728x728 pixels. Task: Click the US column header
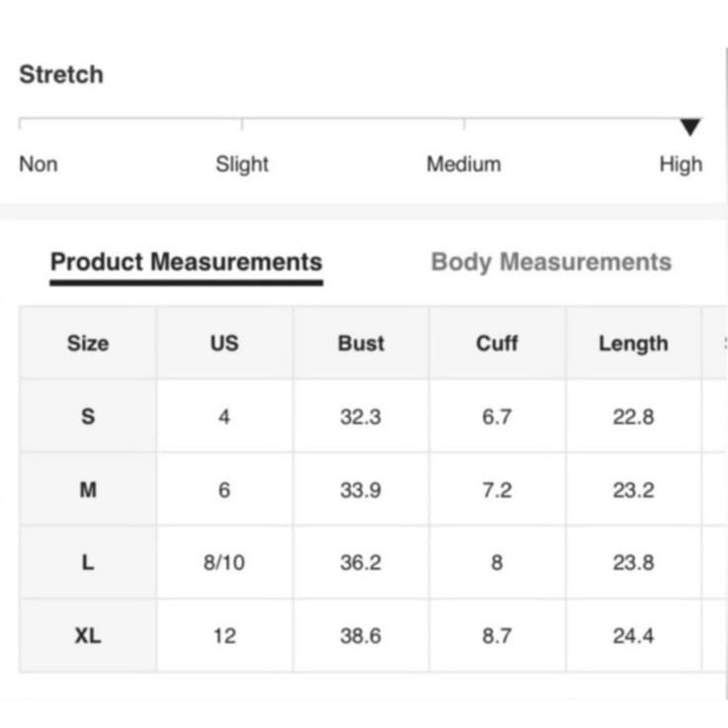pos(224,343)
